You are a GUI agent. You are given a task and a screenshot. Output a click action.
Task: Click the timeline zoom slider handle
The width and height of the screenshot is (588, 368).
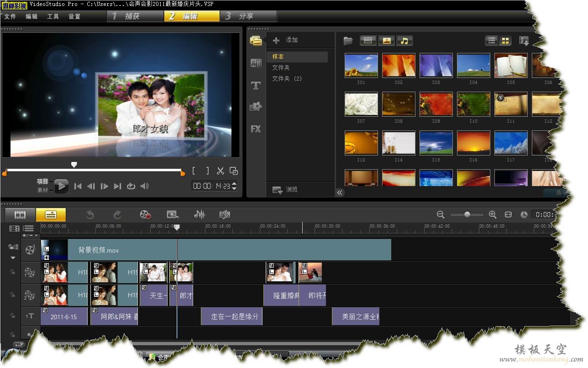[x=467, y=214]
